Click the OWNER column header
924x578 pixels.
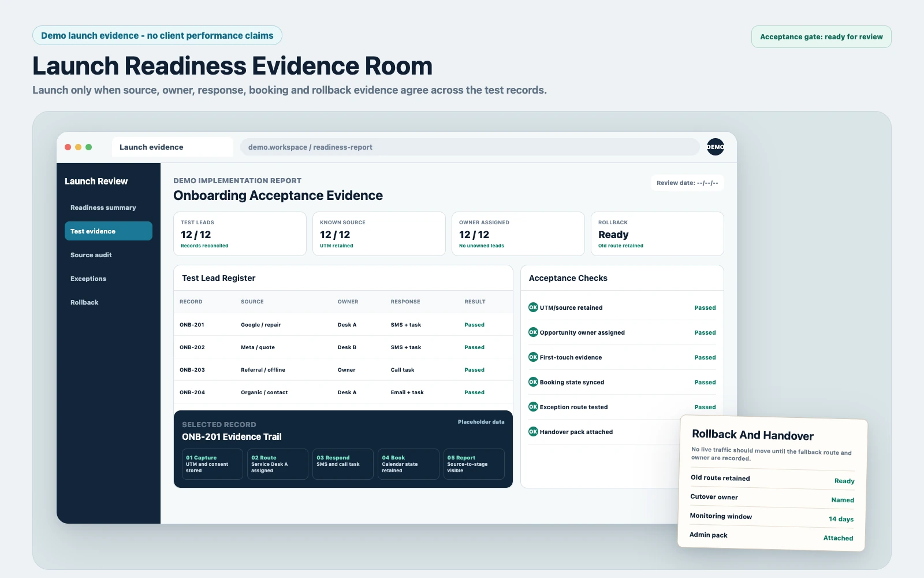tap(348, 302)
